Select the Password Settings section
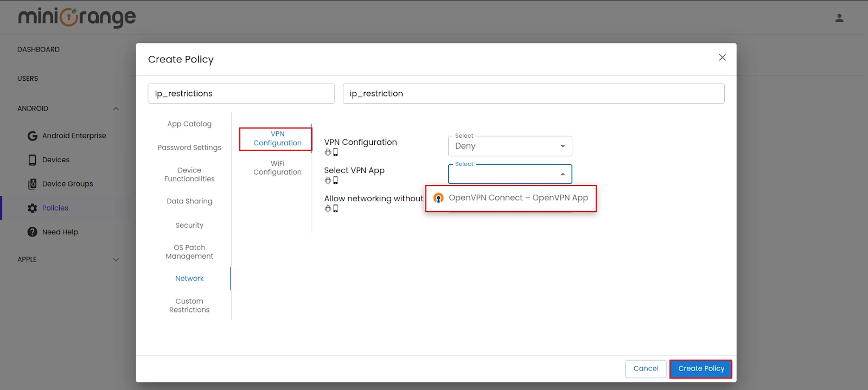This screenshot has height=390, width=868. [189, 148]
